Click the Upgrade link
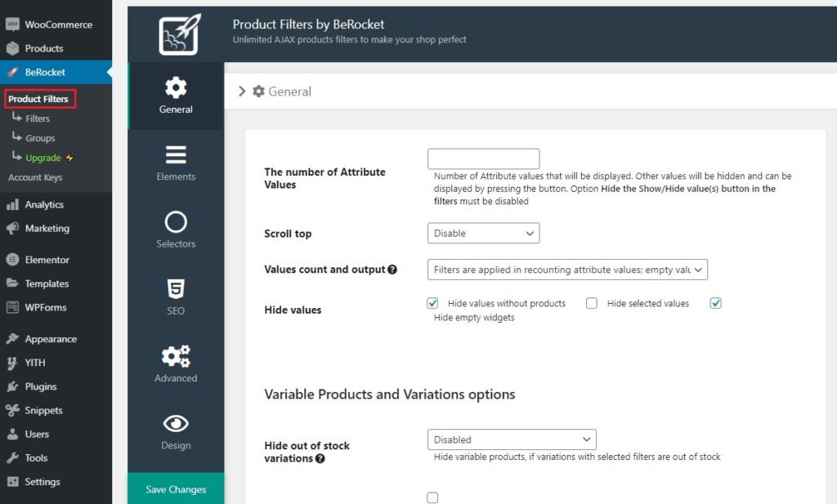837x504 pixels. (x=43, y=158)
